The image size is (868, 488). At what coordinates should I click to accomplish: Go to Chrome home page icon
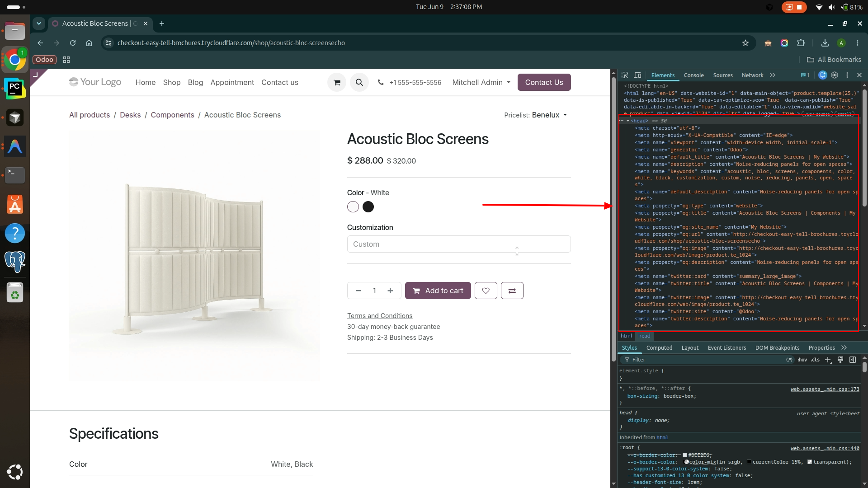tap(89, 43)
